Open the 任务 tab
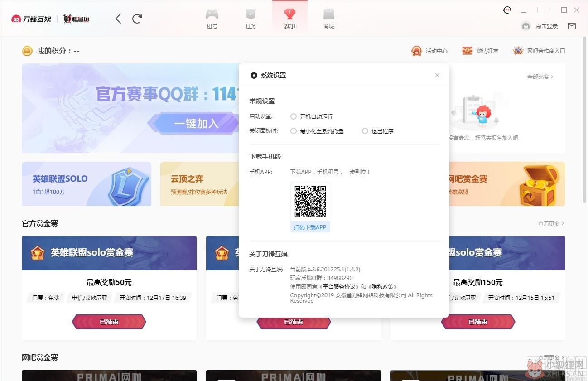Screen dimensions: 588x381 [251, 19]
